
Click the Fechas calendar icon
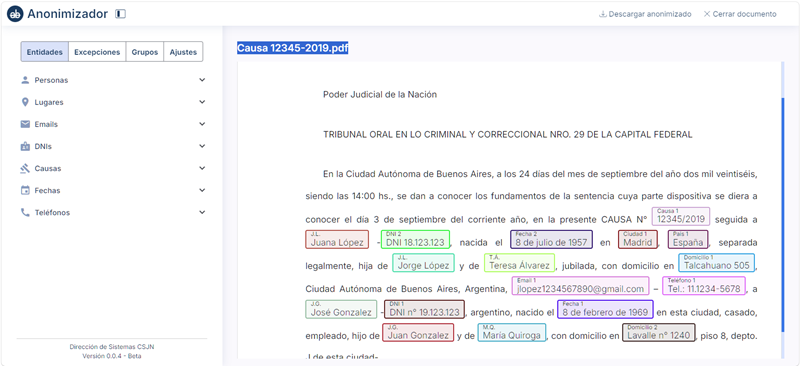point(25,190)
